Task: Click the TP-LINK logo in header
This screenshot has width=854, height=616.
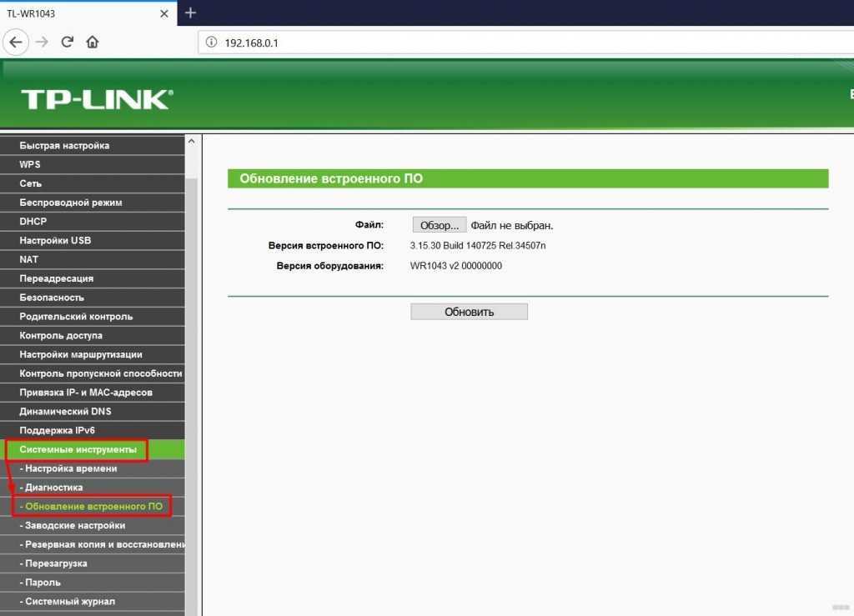Action: click(96, 99)
